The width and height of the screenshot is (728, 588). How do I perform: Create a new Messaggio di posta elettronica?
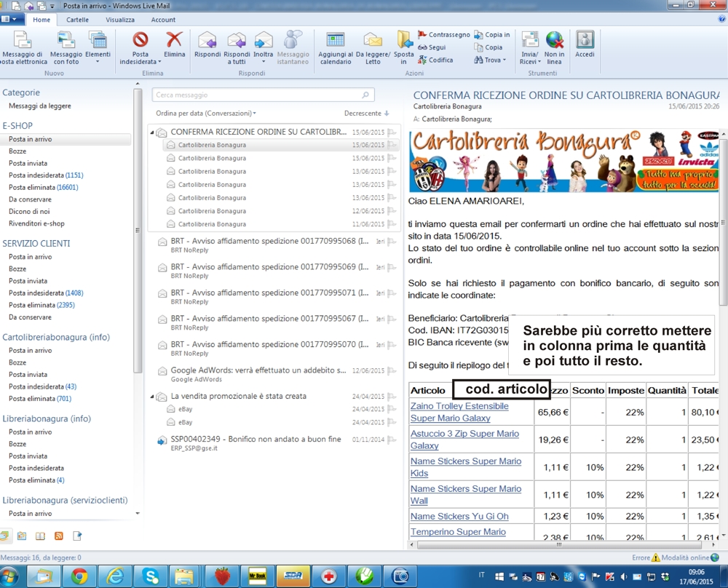click(x=23, y=48)
